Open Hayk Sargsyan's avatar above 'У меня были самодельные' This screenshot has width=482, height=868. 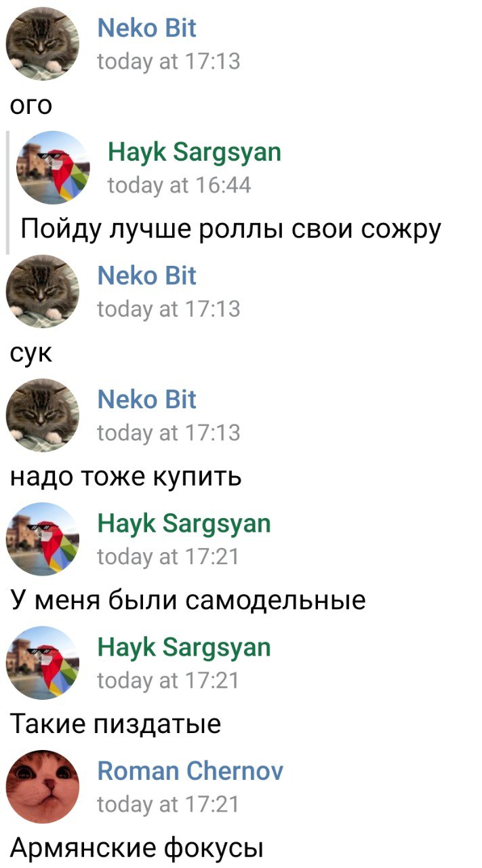[43, 539]
